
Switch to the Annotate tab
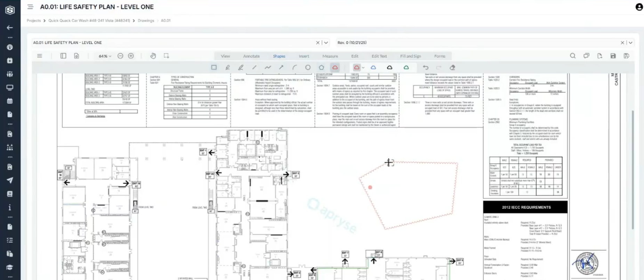[x=251, y=56]
